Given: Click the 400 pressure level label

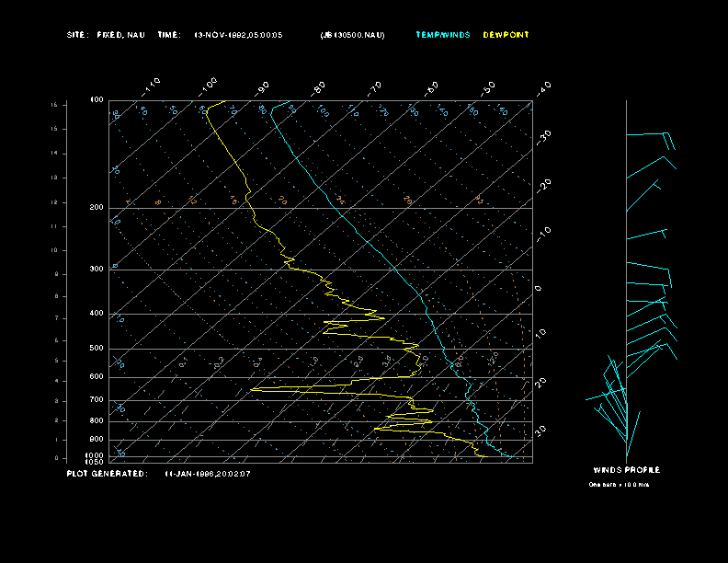Looking at the screenshot, I should [x=97, y=314].
